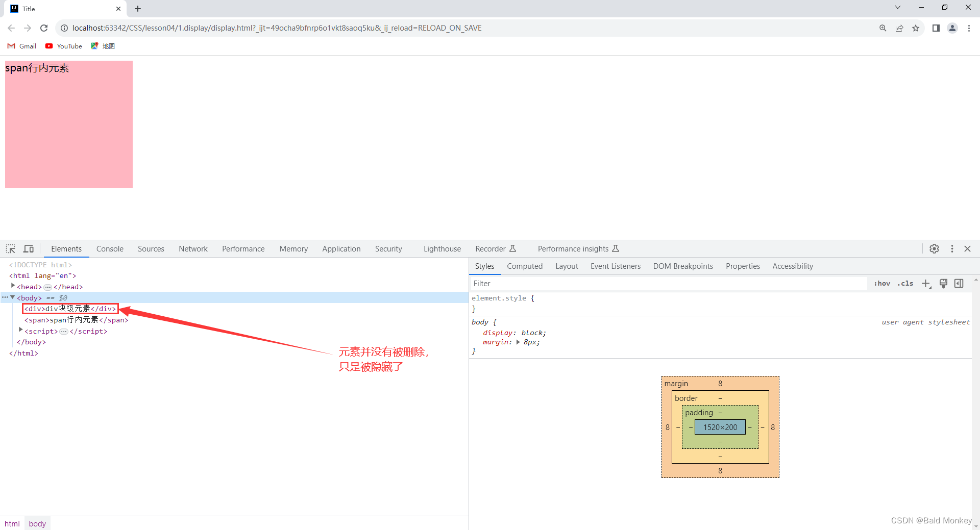The image size is (980, 530).
Task: Expand the margin shorthand property
Action: pos(518,342)
